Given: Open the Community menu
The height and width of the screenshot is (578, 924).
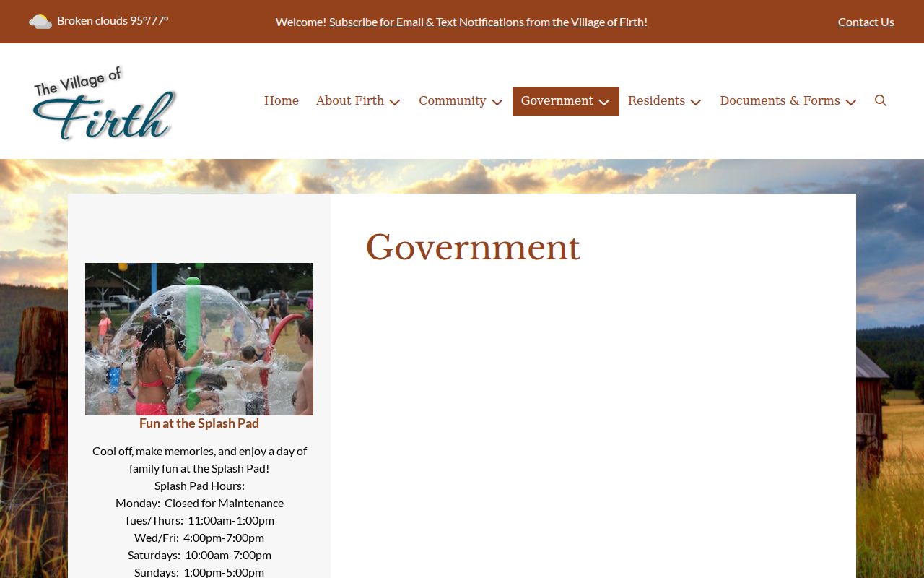Looking at the screenshot, I should [x=453, y=100].
